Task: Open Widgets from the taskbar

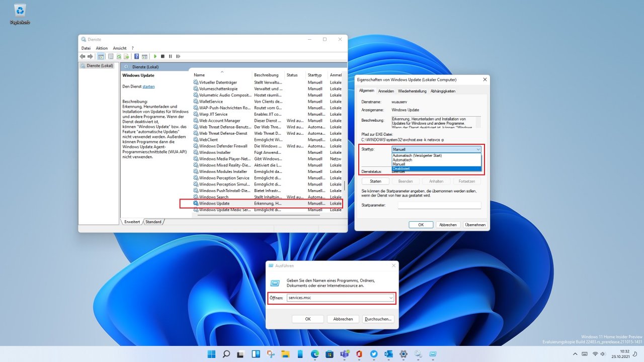Action: pos(256,354)
